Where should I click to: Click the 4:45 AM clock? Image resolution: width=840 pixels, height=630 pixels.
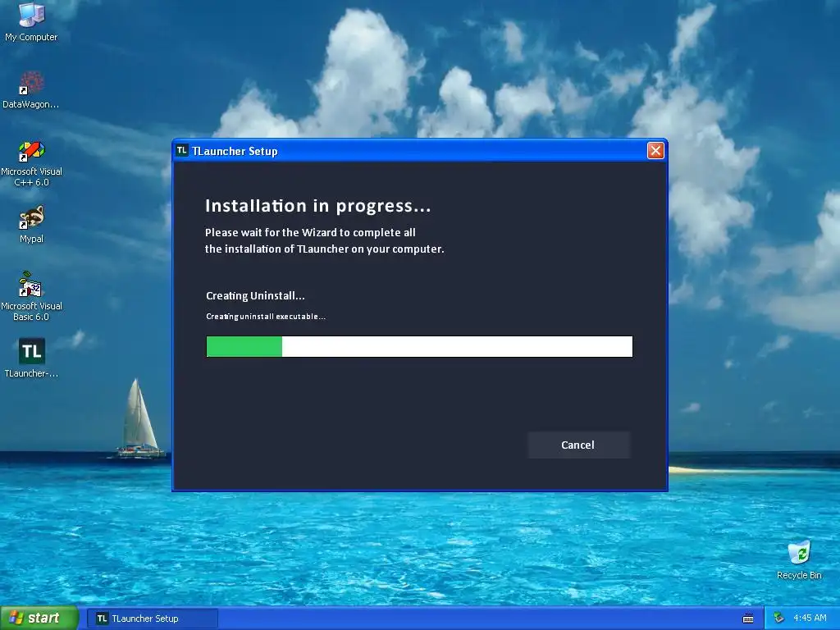coord(810,618)
